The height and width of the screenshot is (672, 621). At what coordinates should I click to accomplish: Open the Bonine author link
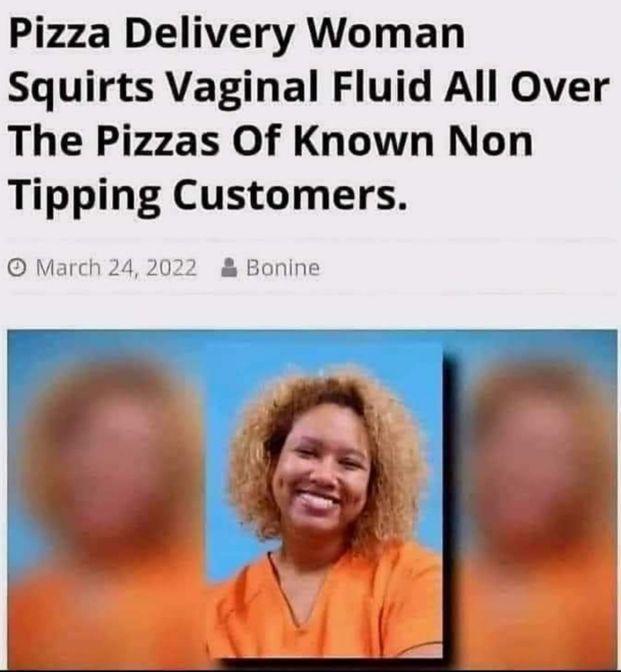click(283, 268)
